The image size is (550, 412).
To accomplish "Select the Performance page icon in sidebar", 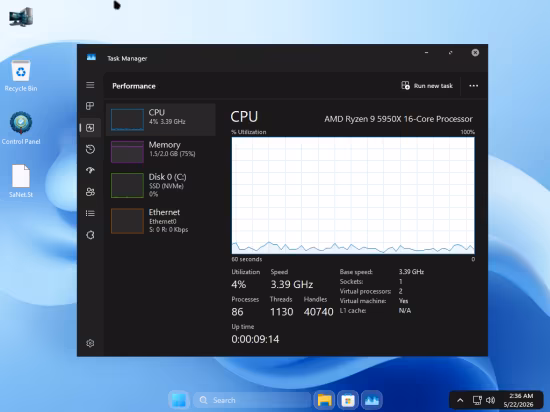I will (90, 128).
